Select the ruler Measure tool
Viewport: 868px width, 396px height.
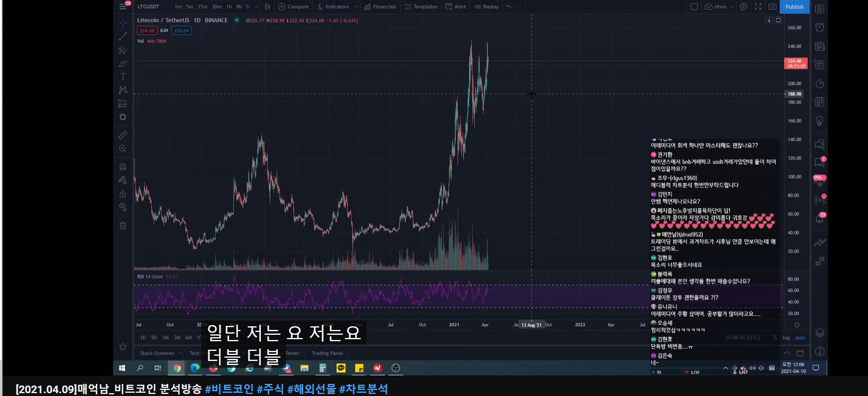123,135
